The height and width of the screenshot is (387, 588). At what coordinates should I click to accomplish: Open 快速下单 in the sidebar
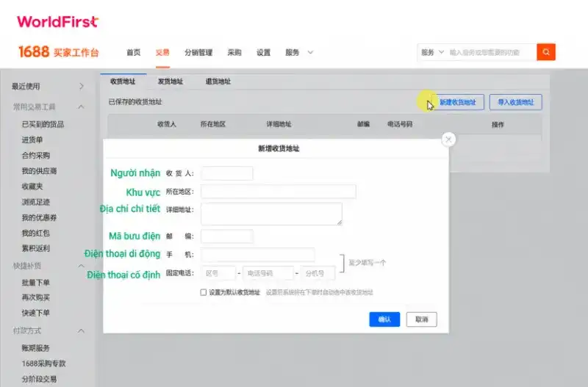coord(35,313)
